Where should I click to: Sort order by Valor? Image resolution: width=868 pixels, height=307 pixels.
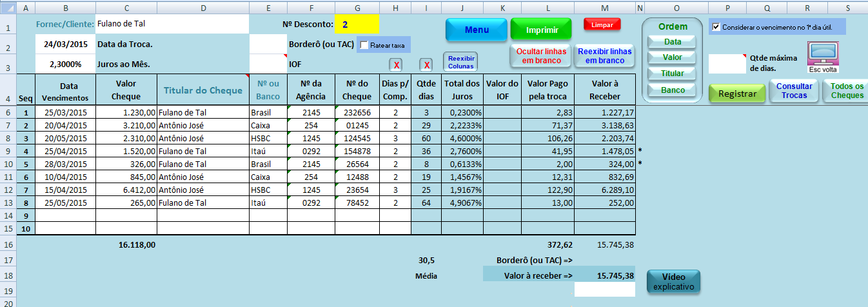point(673,57)
